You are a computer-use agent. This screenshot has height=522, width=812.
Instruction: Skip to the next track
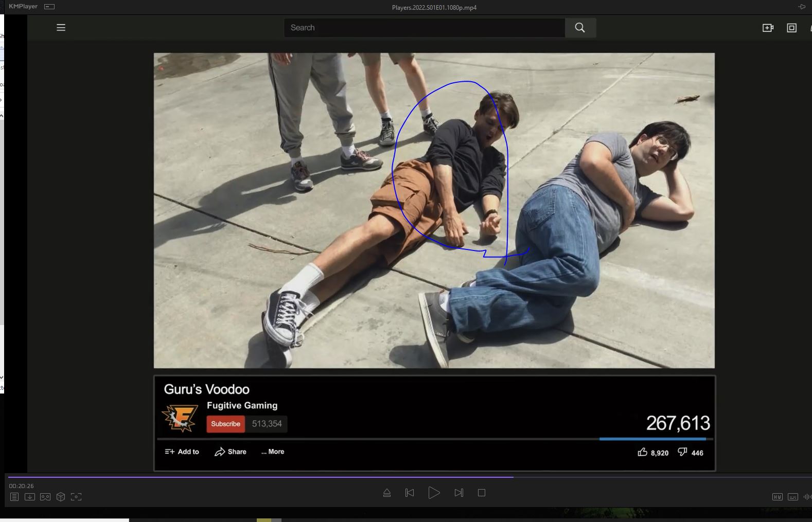click(458, 493)
